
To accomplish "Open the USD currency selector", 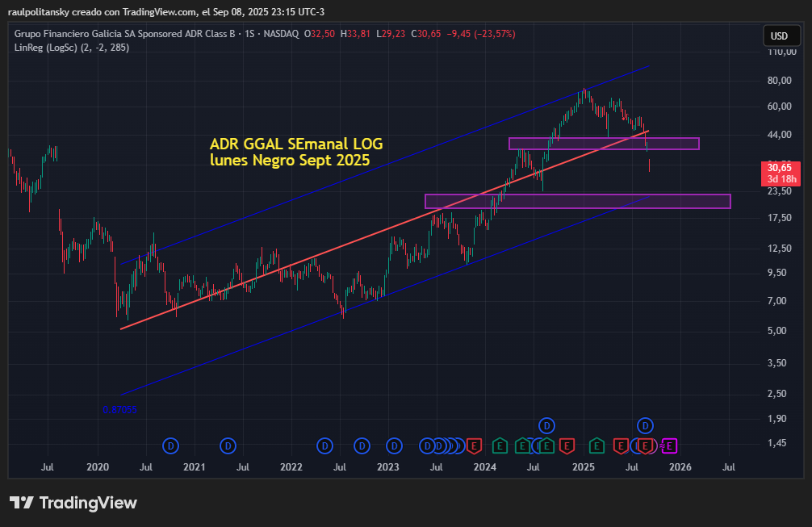I will coord(779,36).
